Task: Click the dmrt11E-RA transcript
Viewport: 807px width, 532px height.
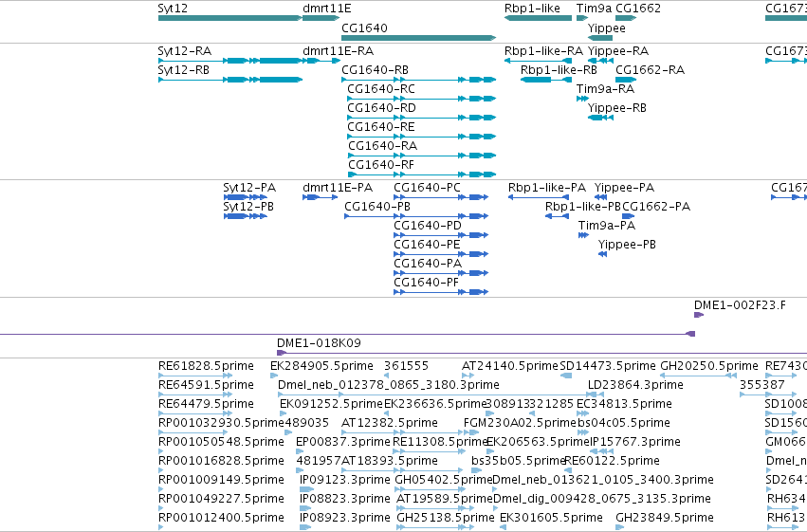Action: (x=321, y=61)
